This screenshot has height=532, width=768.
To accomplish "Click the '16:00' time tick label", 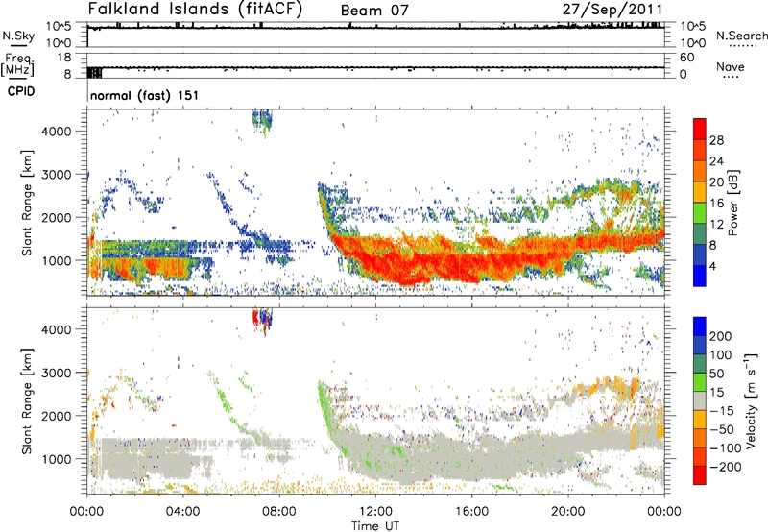I will tap(471, 512).
